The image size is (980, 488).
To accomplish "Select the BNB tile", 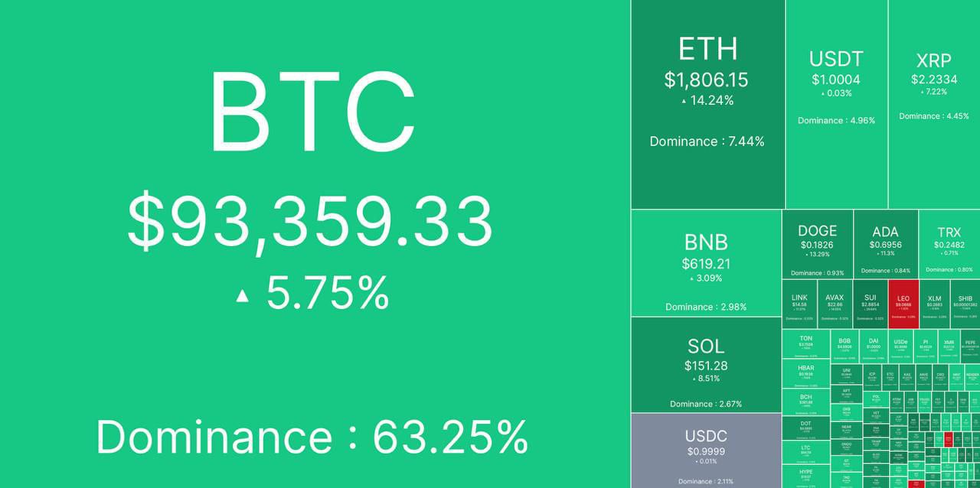I will point(706,263).
